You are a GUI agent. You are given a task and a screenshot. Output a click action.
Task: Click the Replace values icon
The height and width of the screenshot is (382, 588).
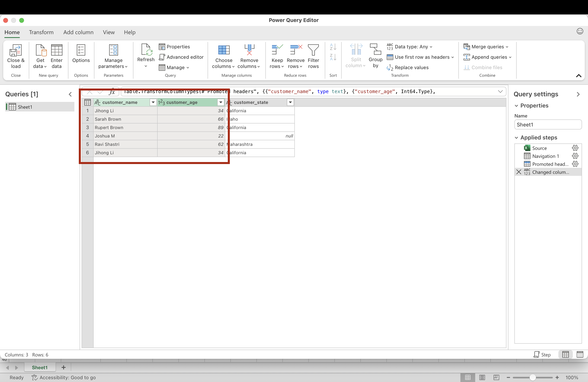(x=390, y=68)
